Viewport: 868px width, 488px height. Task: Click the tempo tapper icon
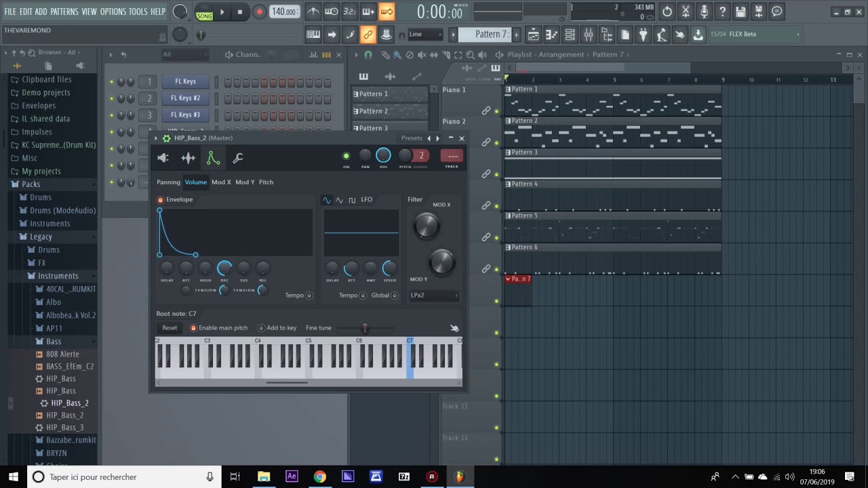point(662,35)
